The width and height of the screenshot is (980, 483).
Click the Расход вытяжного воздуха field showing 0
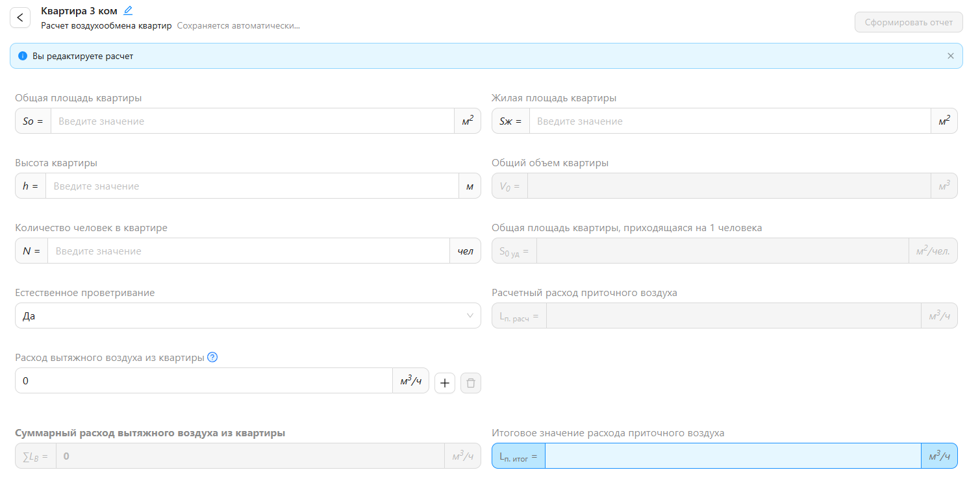pos(203,380)
